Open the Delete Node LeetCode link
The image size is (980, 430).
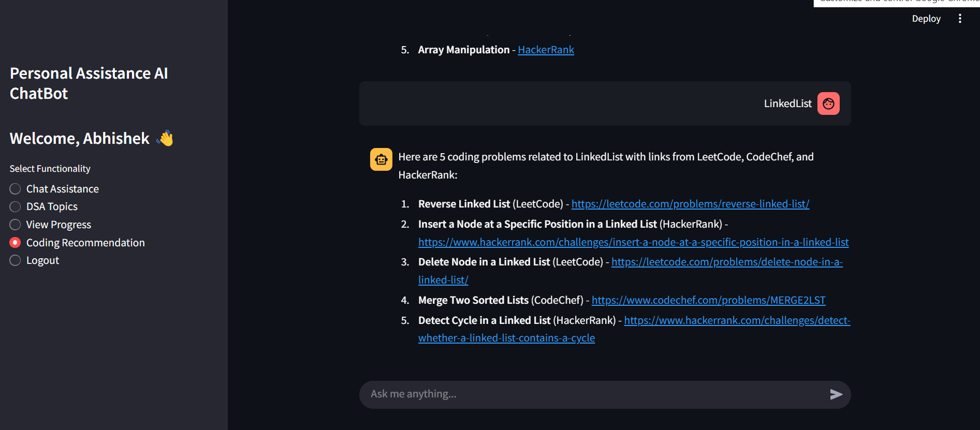click(x=727, y=262)
